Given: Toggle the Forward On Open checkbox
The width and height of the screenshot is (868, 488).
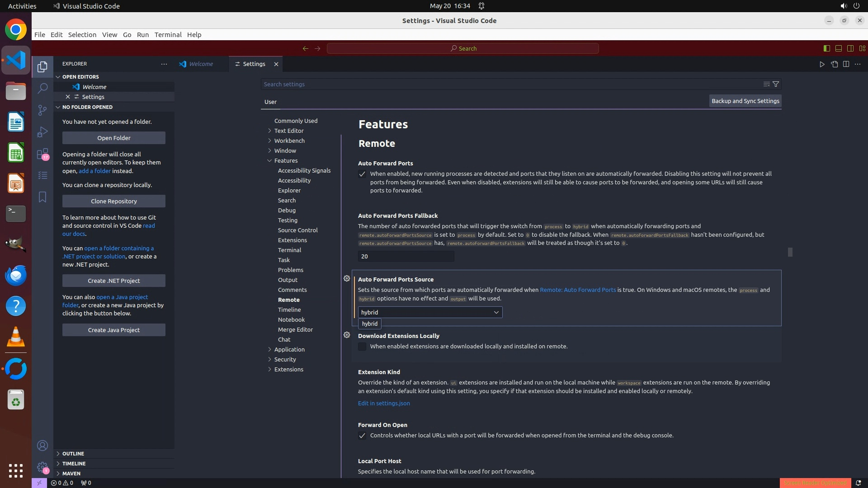Looking at the screenshot, I should pyautogui.click(x=362, y=436).
